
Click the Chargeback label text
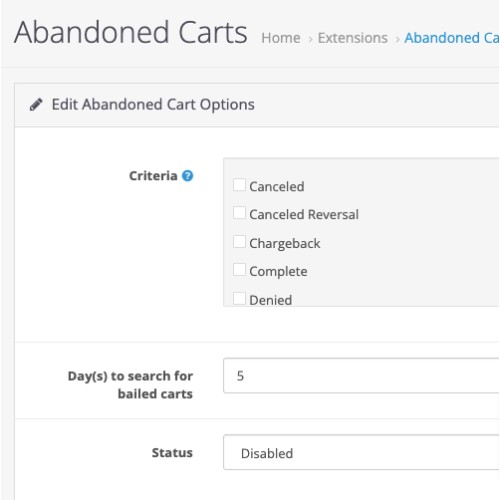285,244
